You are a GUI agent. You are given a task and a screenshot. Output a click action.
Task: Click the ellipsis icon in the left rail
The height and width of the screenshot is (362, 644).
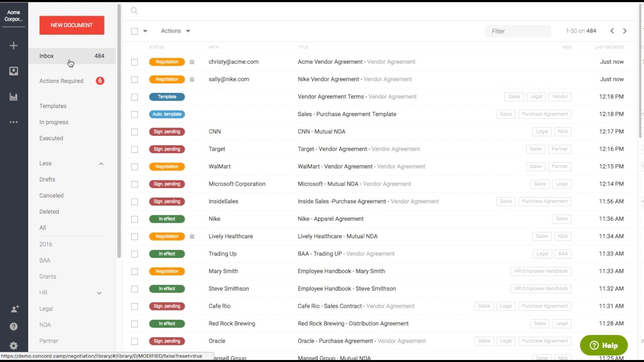pyautogui.click(x=14, y=122)
